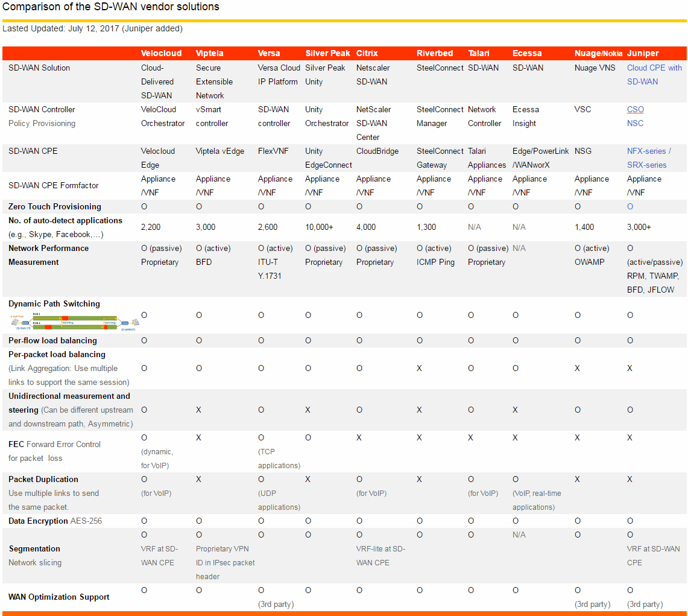Click the 'Per-flow load balancing' row label
This screenshot has width=688, height=616.
52,340
